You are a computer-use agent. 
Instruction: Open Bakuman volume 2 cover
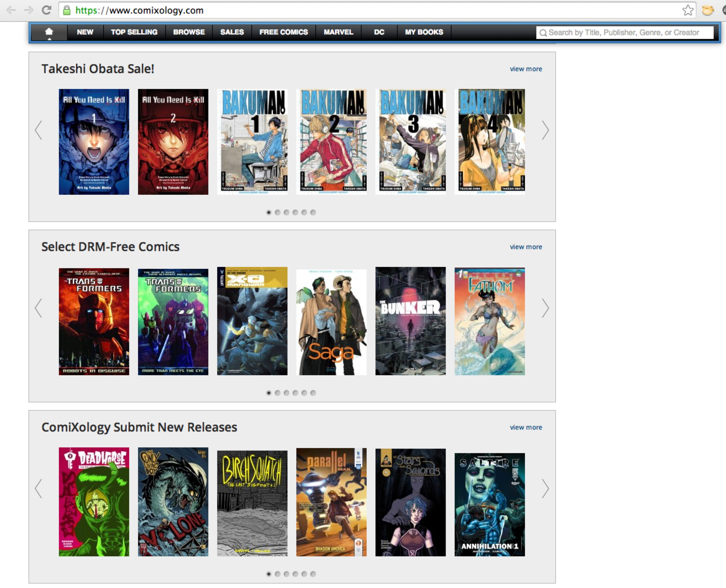pyautogui.click(x=331, y=142)
